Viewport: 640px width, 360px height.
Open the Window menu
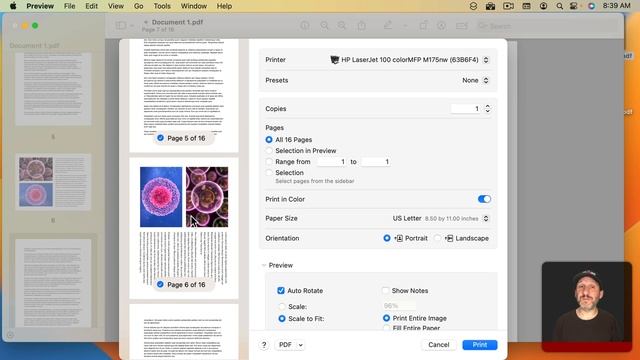(x=194, y=6)
